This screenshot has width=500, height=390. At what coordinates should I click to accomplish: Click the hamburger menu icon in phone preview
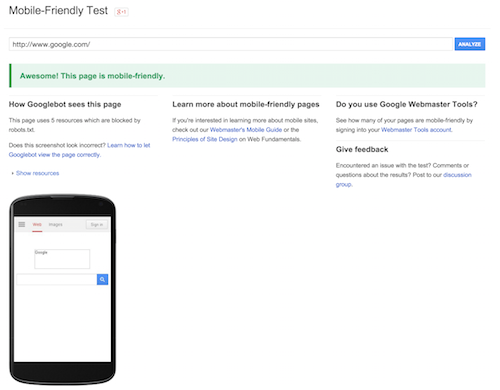click(22, 224)
